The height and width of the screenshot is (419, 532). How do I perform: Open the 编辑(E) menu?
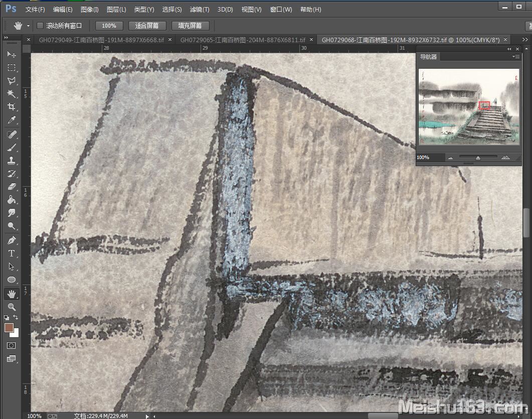(x=63, y=10)
